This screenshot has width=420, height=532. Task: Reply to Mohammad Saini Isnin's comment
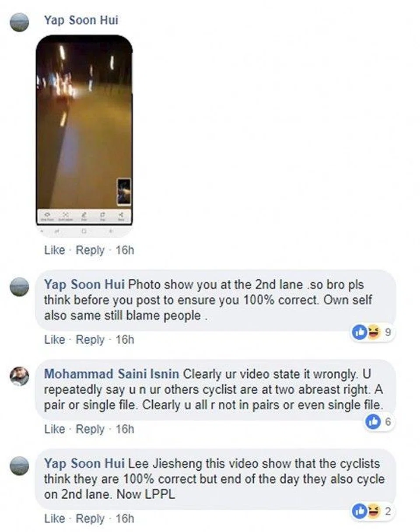[x=90, y=429]
